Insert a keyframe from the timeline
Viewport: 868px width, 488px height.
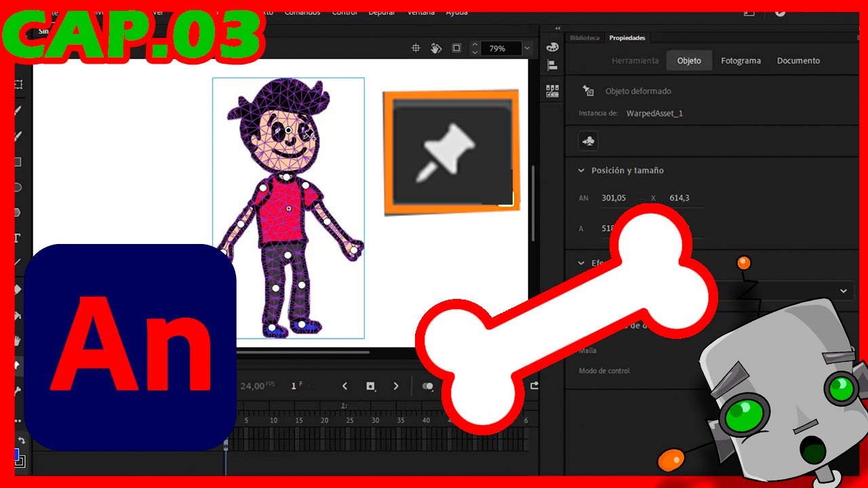pyautogui.click(x=370, y=386)
